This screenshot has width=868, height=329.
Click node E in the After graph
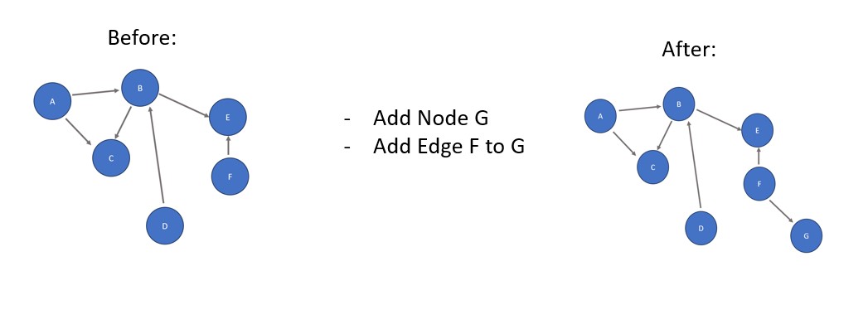[x=757, y=130]
